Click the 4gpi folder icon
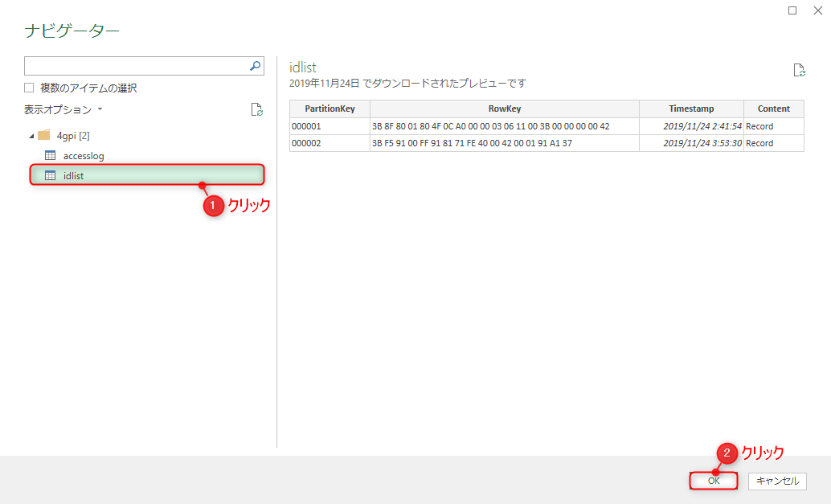The height and width of the screenshot is (504, 831). pos(44,135)
